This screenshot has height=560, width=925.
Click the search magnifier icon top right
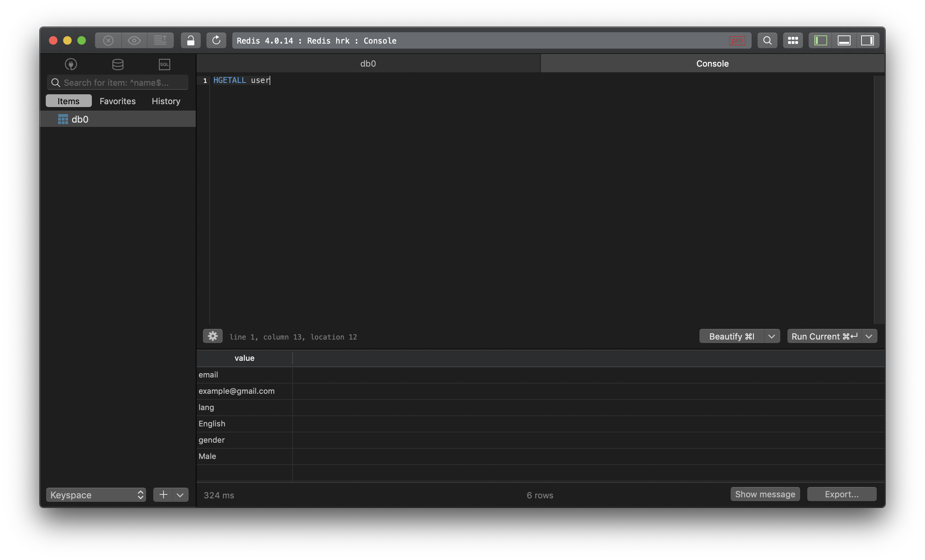pyautogui.click(x=766, y=40)
